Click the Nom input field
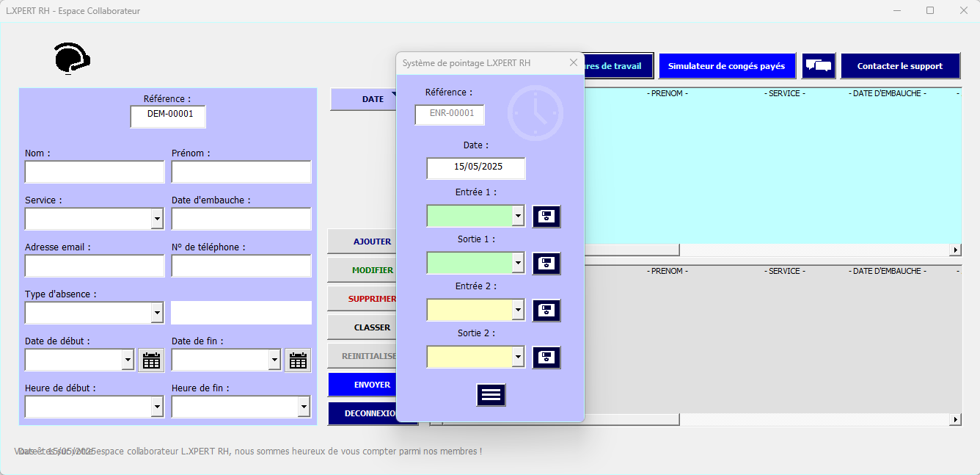980x475 pixels. 95,172
